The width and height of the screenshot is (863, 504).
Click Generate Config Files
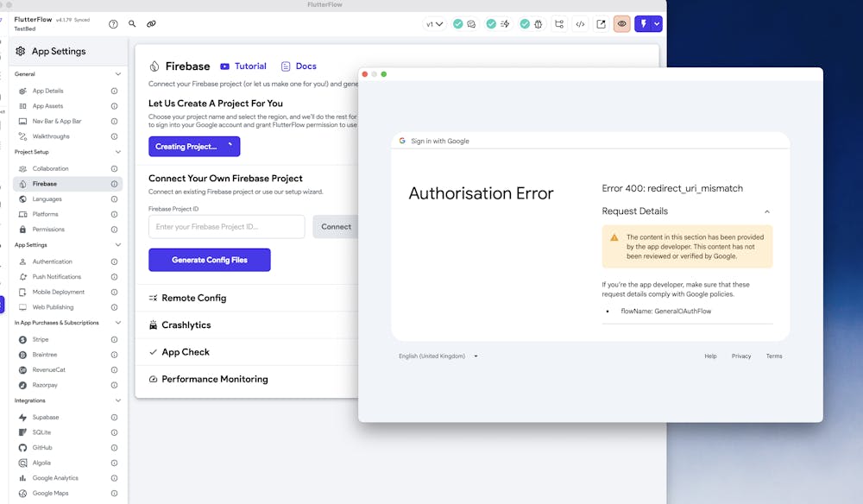pyautogui.click(x=210, y=260)
